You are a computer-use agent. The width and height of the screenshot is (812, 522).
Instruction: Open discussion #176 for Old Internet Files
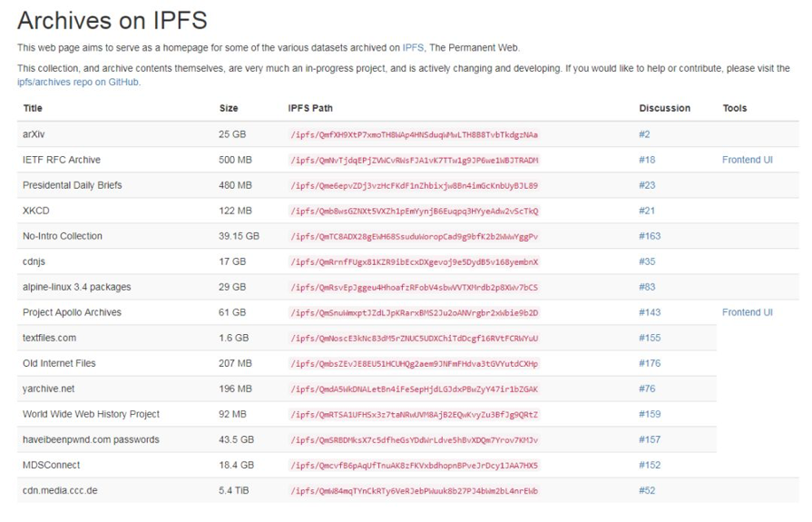pyautogui.click(x=650, y=363)
